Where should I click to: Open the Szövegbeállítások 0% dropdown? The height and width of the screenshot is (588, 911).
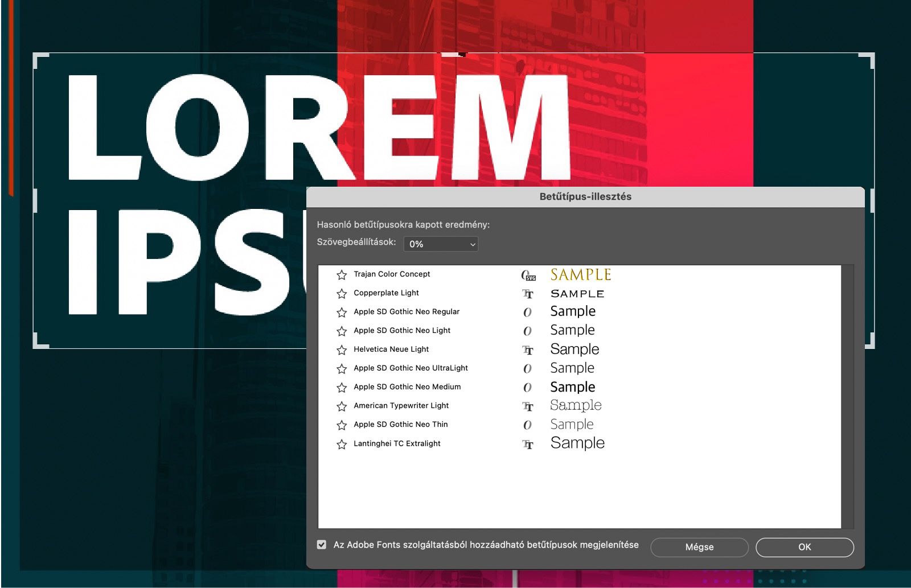click(x=441, y=244)
